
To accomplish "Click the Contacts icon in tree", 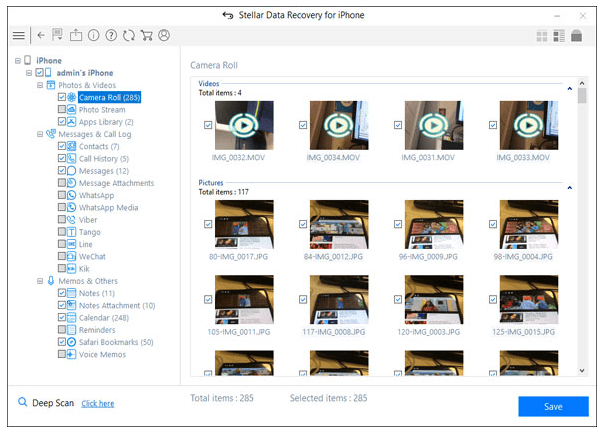I will (x=71, y=146).
